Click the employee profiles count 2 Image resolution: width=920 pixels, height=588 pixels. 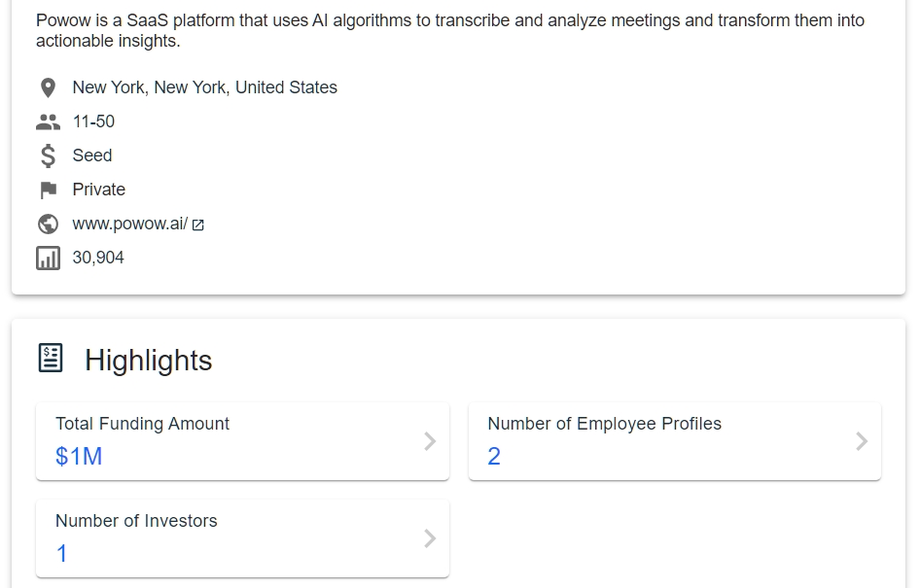point(494,456)
